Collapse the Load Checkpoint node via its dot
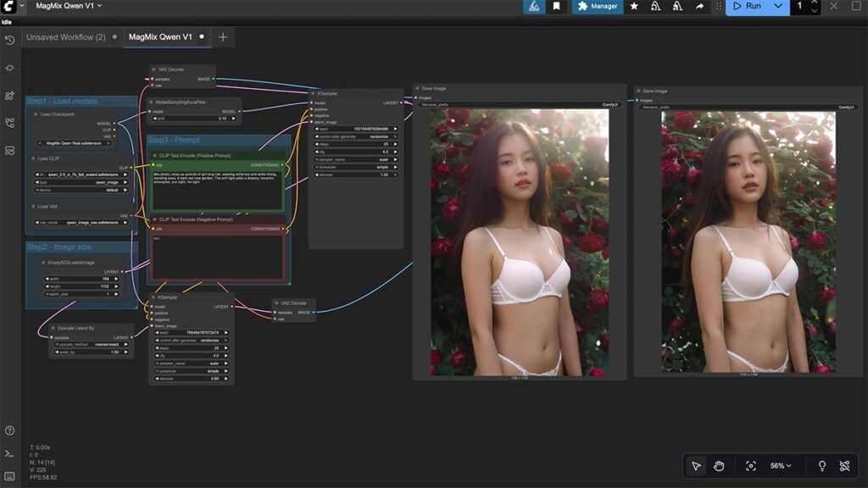Image resolution: width=868 pixels, height=488 pixels. 36,114
